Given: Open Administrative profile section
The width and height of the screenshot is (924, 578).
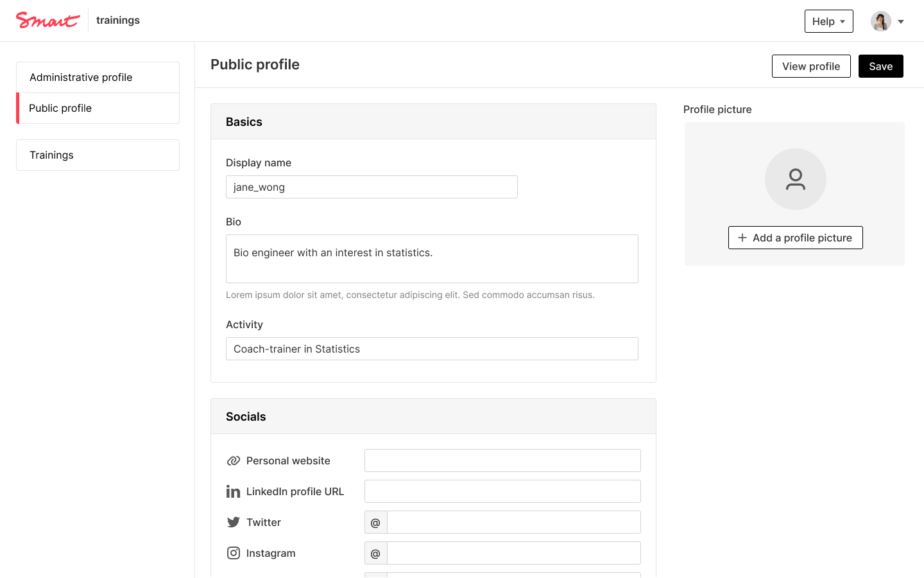Looking at the screenshot, I should click(x=98, y=77).
